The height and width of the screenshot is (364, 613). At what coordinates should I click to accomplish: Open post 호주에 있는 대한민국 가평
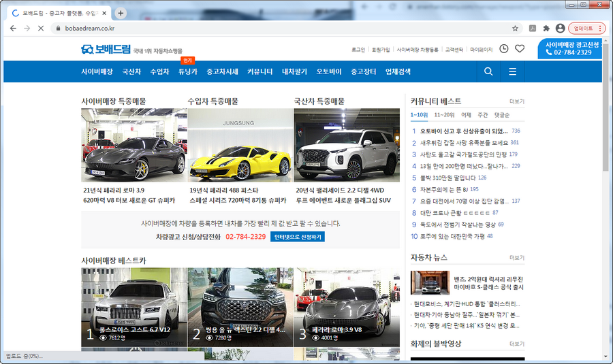pyautogui.click(x=452, y=236)
